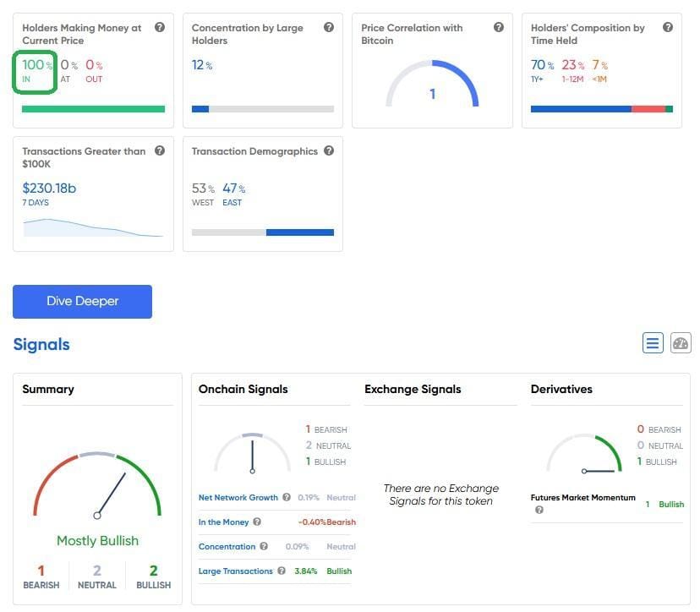The height and width of the screenshot is (612, 700).
Task: Click the Large Transactions signal link
Action: (x=235, y=571)
